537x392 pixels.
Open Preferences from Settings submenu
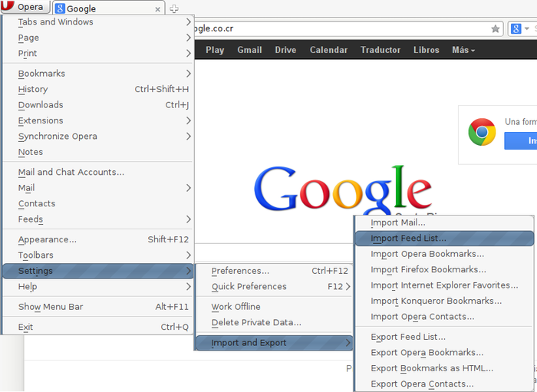pos(275,271)
